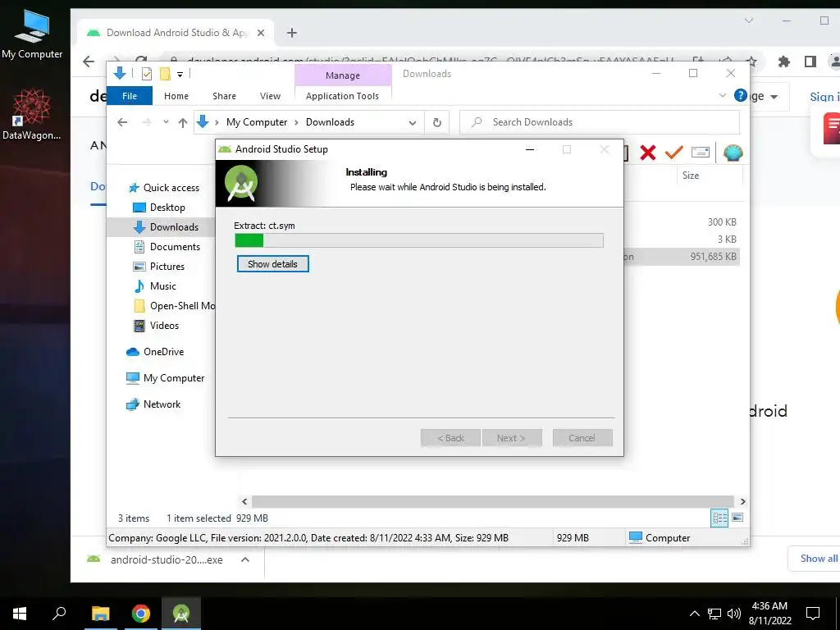
Task: Click right arrow of Explorer horizontal scrollbar
Action: [742, 501]
